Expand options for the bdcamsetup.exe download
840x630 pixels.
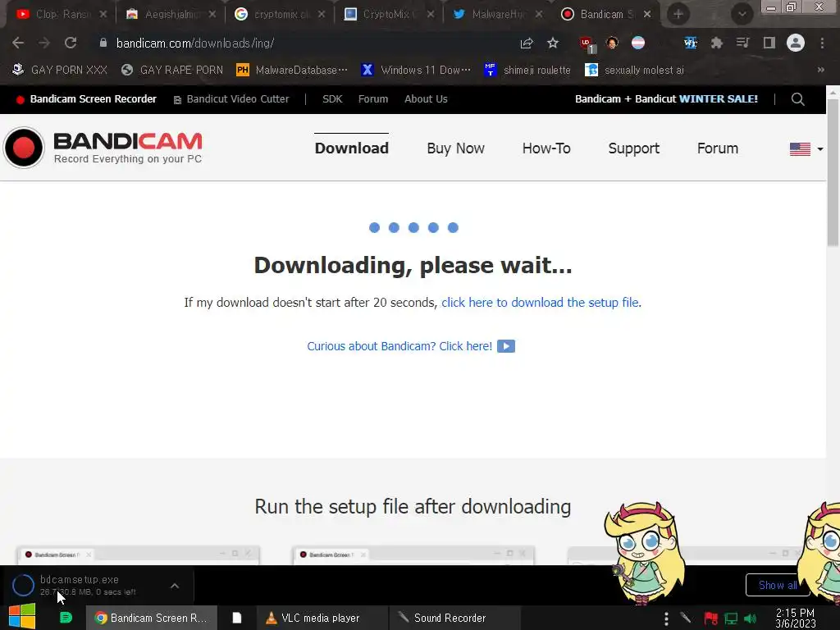click(x=175, y=586)
